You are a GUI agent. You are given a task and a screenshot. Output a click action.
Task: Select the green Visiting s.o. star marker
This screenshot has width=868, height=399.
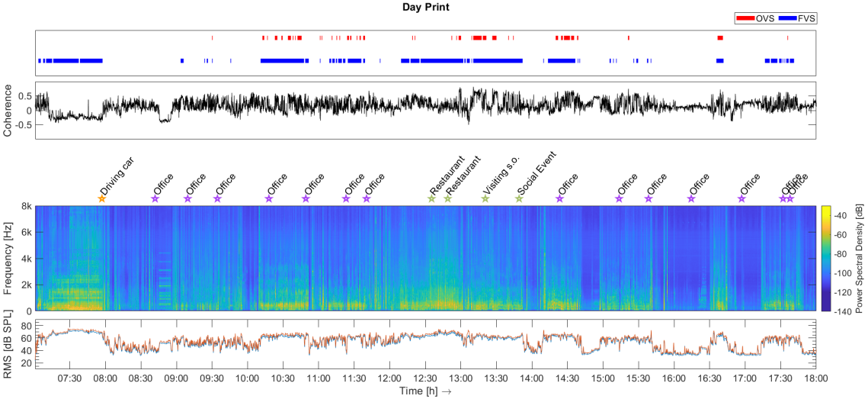click(x=485, y=198)
